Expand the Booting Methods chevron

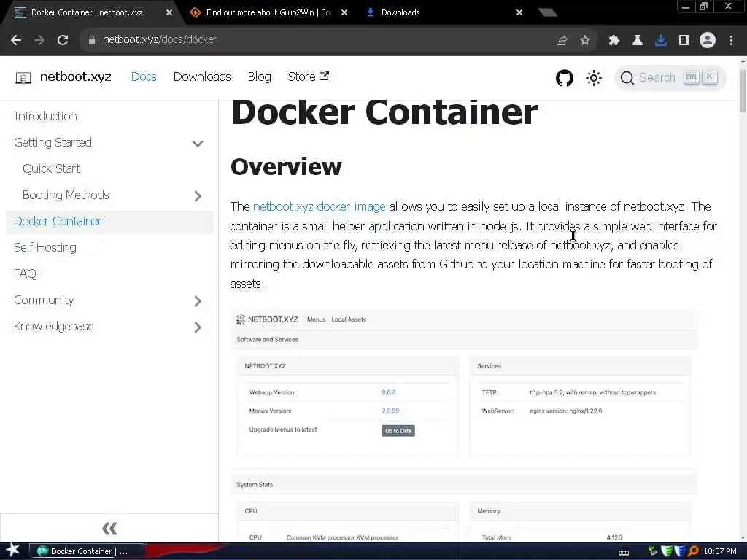(198, 195)
